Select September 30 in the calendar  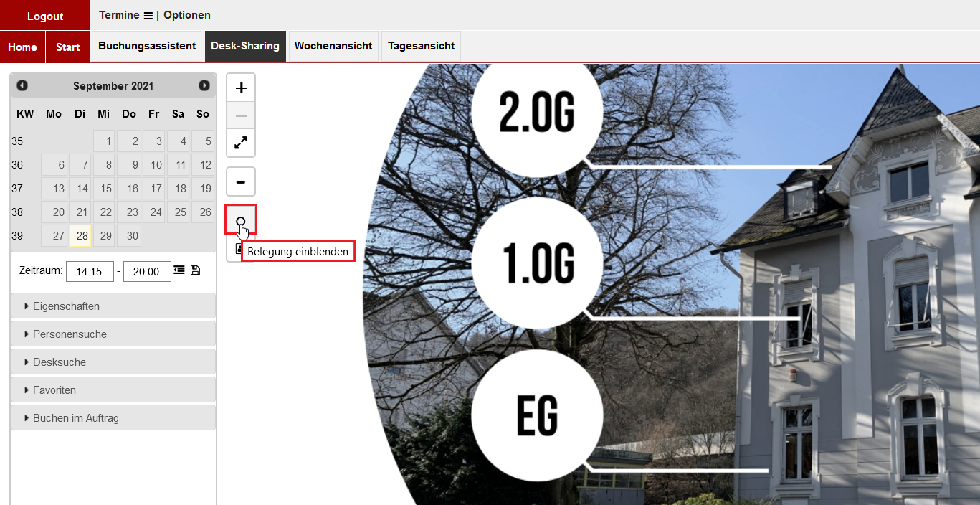(x=128, y=236)
